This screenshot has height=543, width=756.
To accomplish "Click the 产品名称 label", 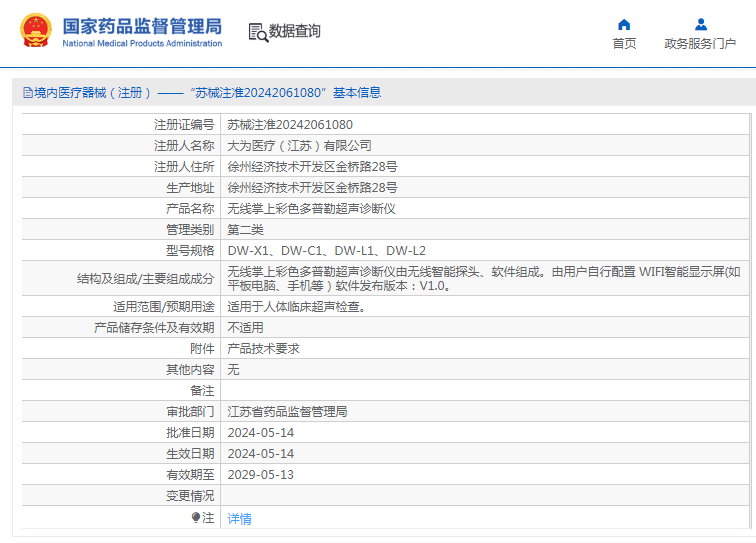I will (190, 209).
